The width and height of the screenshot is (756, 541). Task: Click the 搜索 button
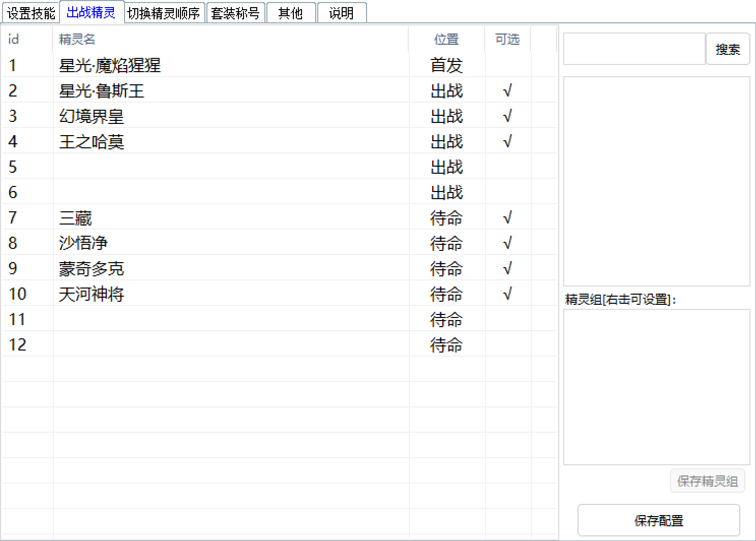(728, 49)
